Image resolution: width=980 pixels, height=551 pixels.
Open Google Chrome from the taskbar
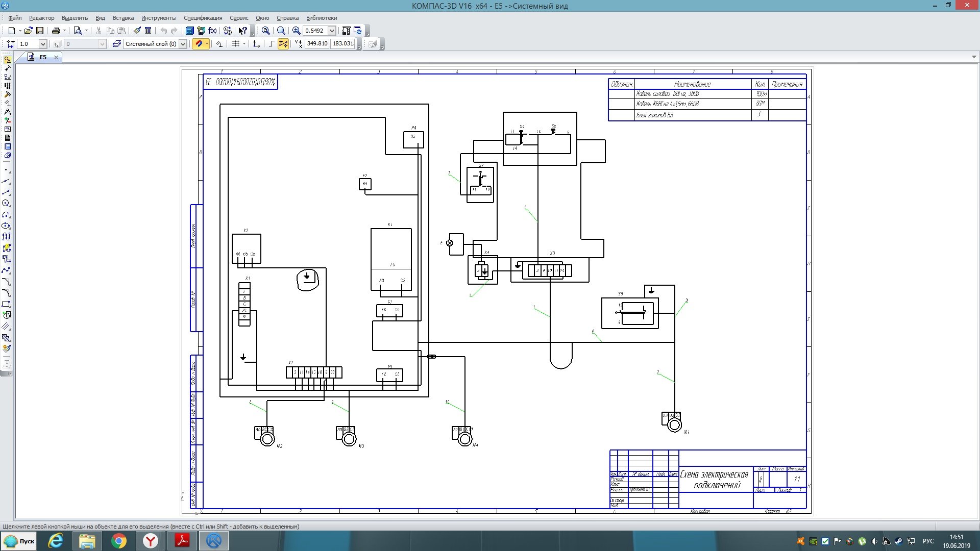point(118,541)
